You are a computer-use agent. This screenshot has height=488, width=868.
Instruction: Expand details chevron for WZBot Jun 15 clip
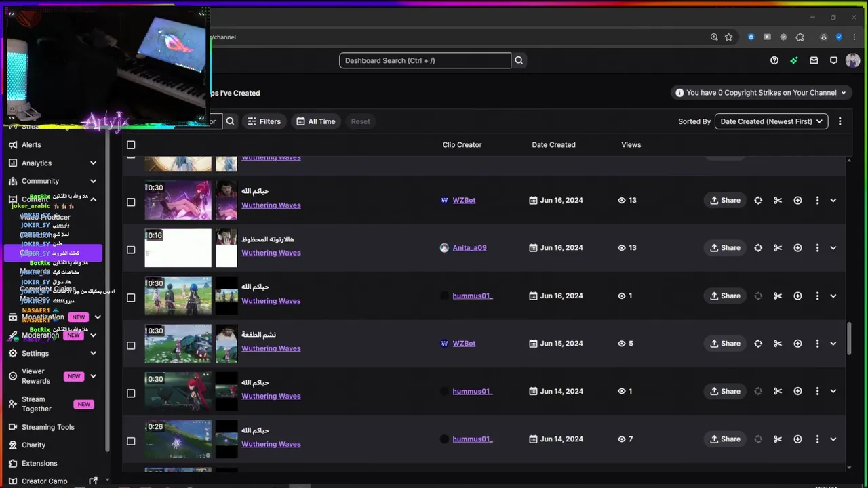pos(833,344)
